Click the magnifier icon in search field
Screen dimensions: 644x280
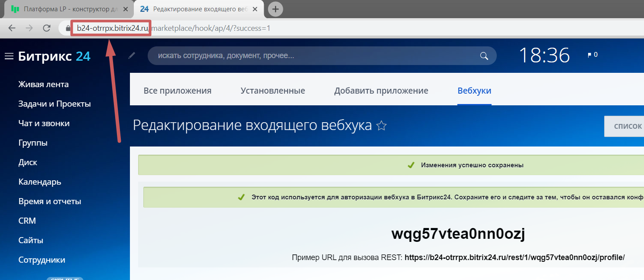point(484,56)
